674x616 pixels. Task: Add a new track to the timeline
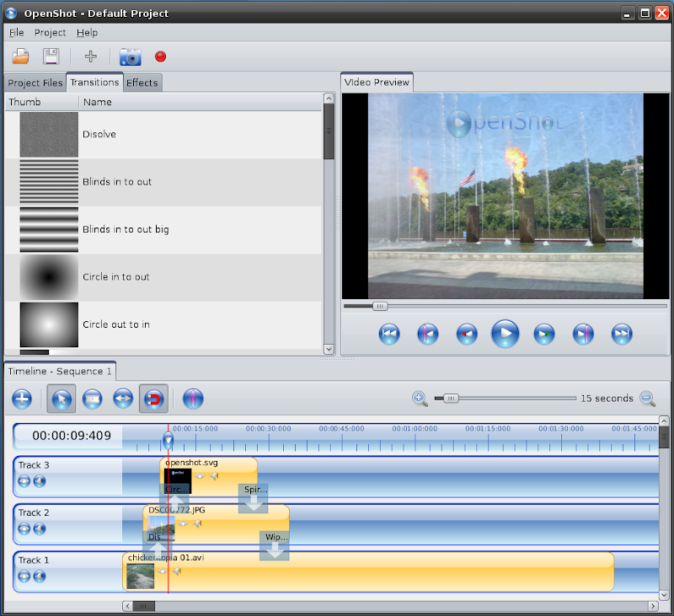21,399
